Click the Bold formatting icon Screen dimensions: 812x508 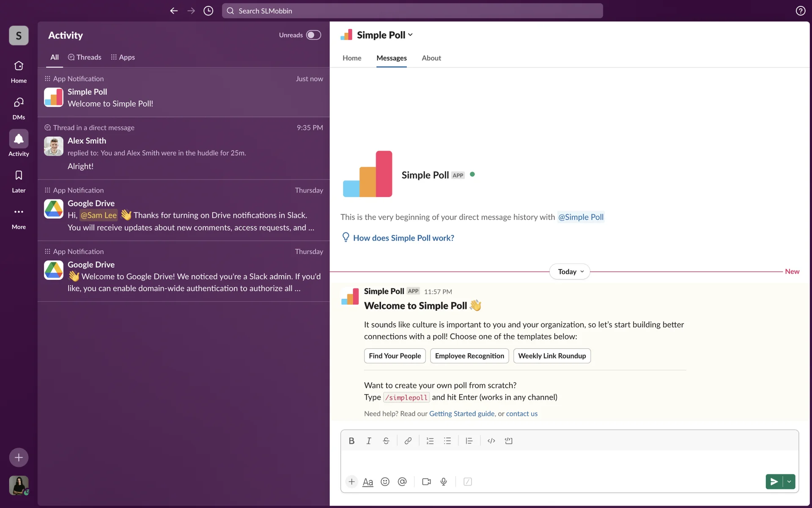(351, 441)
